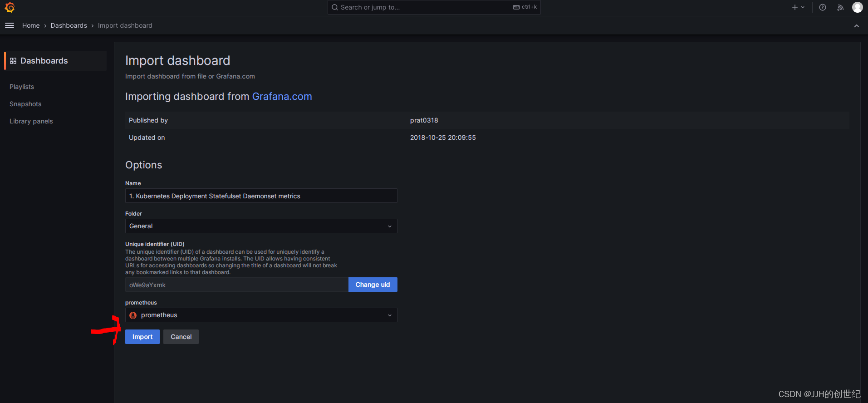Click the Dashboards grid icon in sidebar
Image resolution: width=868 pixels, height=403 pixels.
coord(13,61)
